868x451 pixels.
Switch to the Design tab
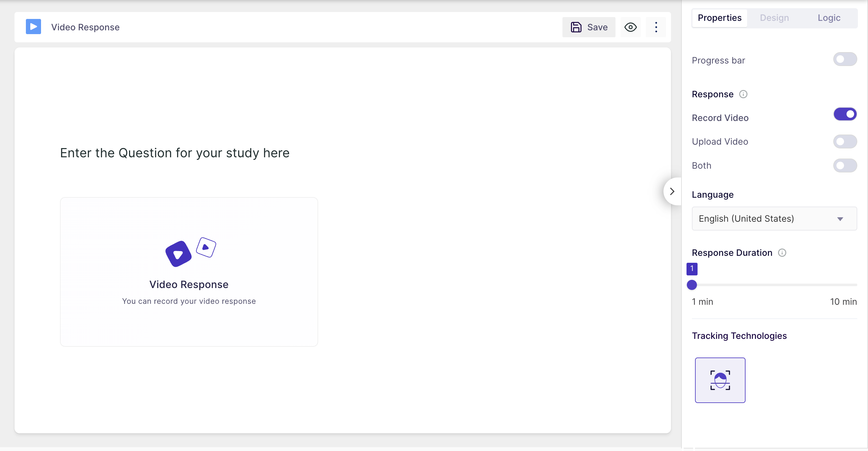click(x=774, y=18)
